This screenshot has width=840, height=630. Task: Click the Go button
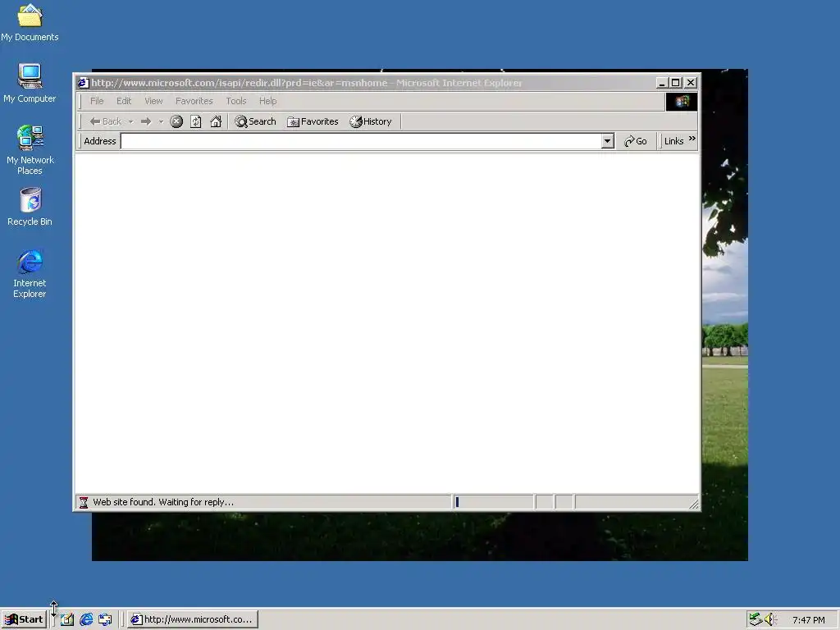(x=636, y=141)
